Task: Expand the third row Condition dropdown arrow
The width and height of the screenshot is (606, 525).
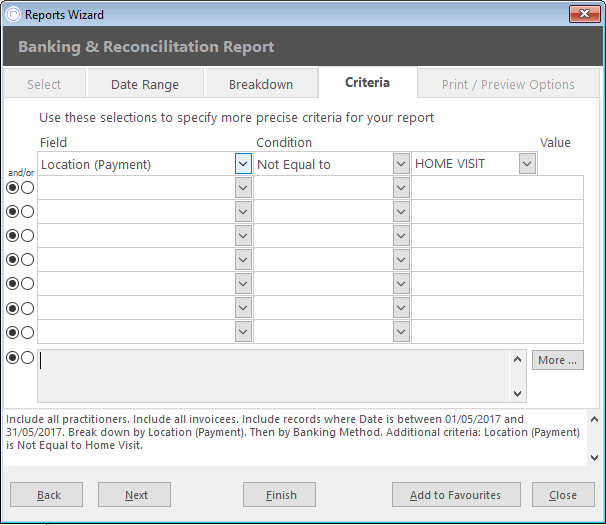Action: tap(401, 212)
